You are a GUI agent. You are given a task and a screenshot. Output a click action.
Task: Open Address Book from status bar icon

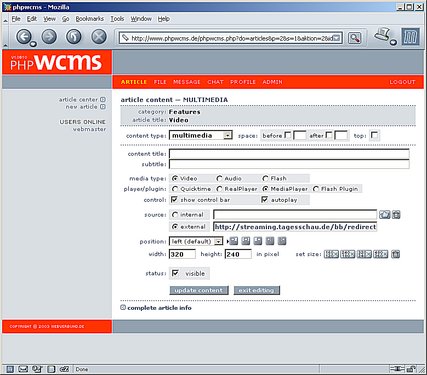pos(51,369)
